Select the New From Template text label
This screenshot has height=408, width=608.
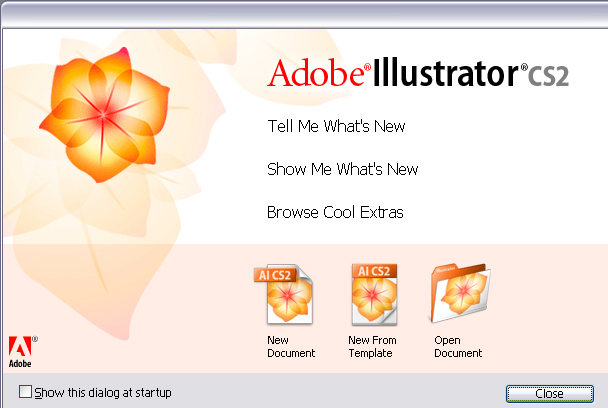tap(372, 347)
